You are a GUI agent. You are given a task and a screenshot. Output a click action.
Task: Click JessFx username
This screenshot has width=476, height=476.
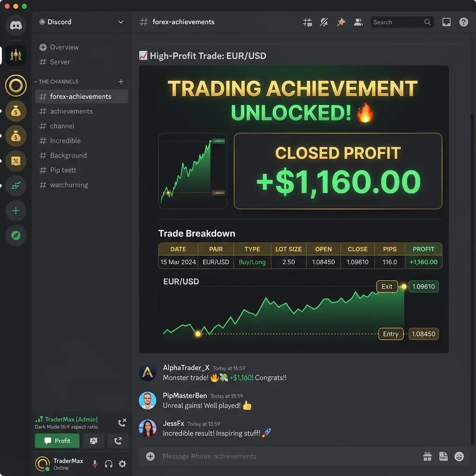tap(174, 423)
